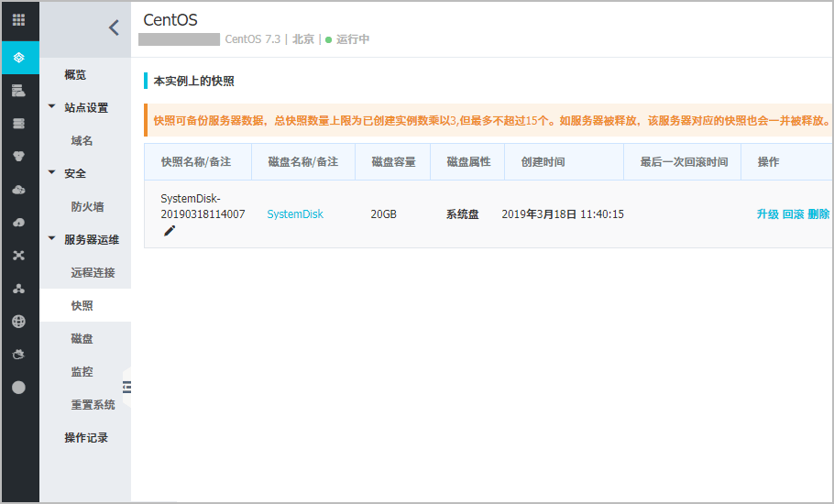Open the three-node cluster icon in dark sidebar
The width and height of the screenshot is (834, 504).
click(x=18, y=289)
